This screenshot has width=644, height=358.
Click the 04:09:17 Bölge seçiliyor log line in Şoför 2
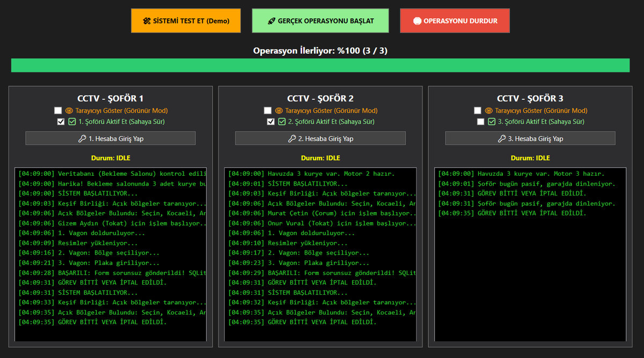pyautogui.click(x=299, y=252)
